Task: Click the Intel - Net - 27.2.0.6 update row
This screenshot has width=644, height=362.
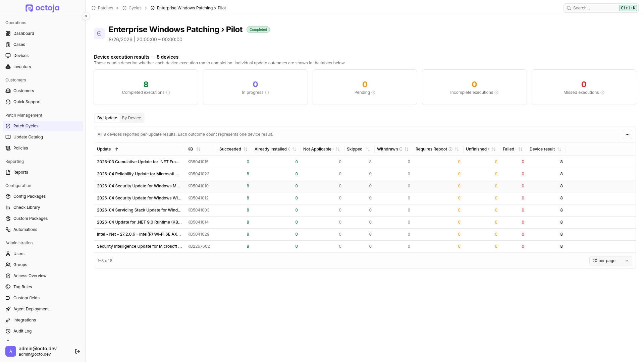Action: [365, 234]
